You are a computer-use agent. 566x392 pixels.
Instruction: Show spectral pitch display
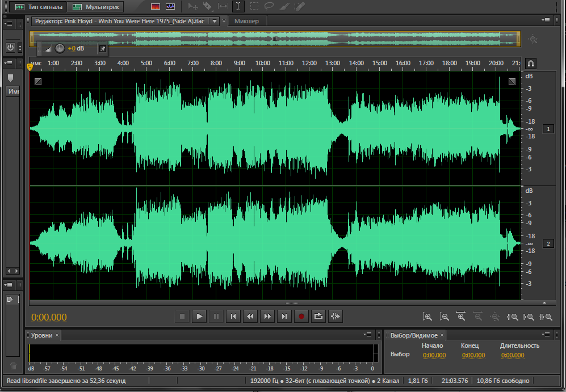pyautogui.click(x=170, y=6)
